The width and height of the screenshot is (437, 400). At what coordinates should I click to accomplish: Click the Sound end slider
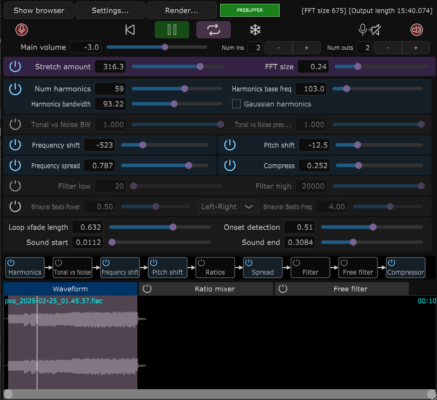pyautogui.click(x=372, y=242)
